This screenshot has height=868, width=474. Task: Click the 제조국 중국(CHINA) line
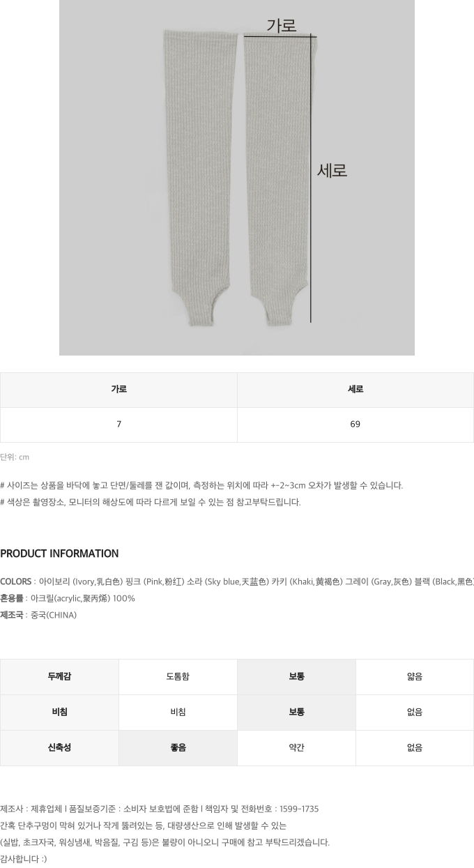(x=38, y=615)
